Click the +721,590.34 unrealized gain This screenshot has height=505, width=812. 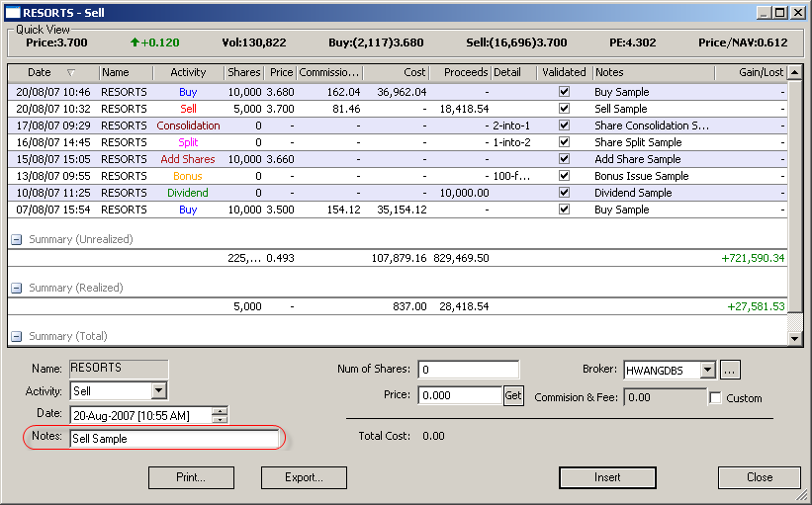753,258
